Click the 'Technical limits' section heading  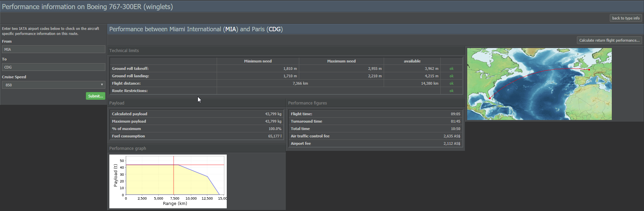tap(124, 51)
